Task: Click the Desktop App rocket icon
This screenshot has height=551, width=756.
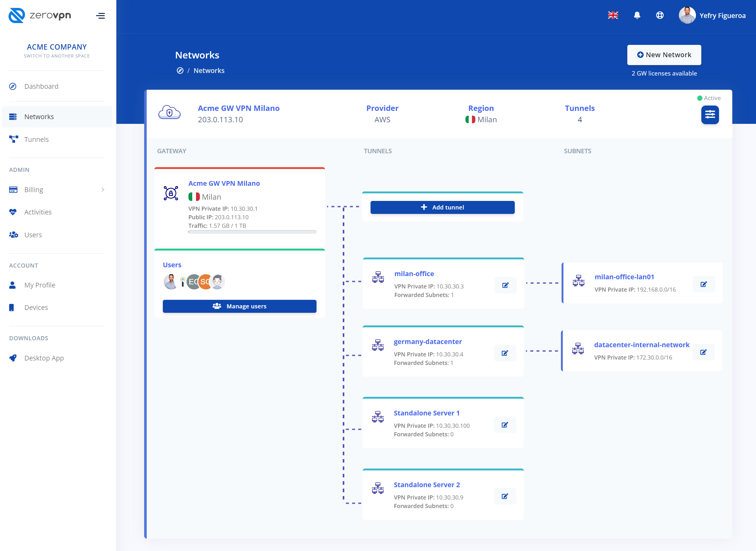Action: 13,358
